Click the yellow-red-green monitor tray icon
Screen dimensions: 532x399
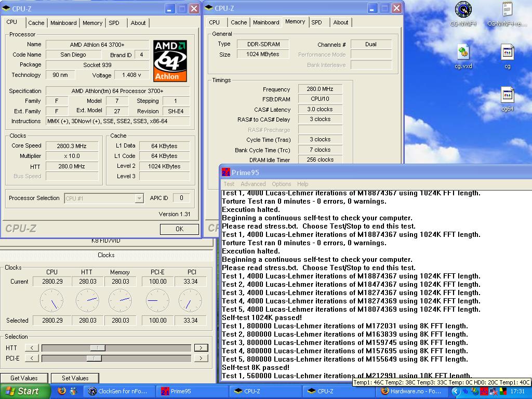pos(502,392)
